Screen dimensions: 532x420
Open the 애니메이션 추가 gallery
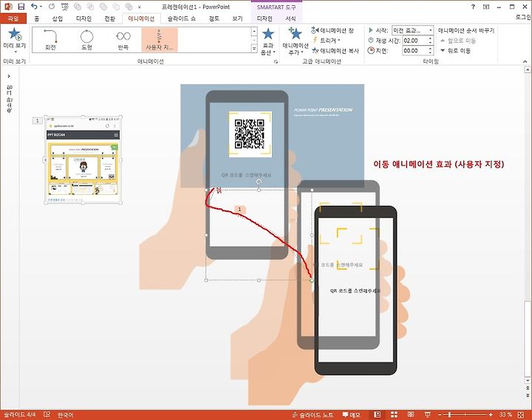pyautogui.click(x=296, y=41)
